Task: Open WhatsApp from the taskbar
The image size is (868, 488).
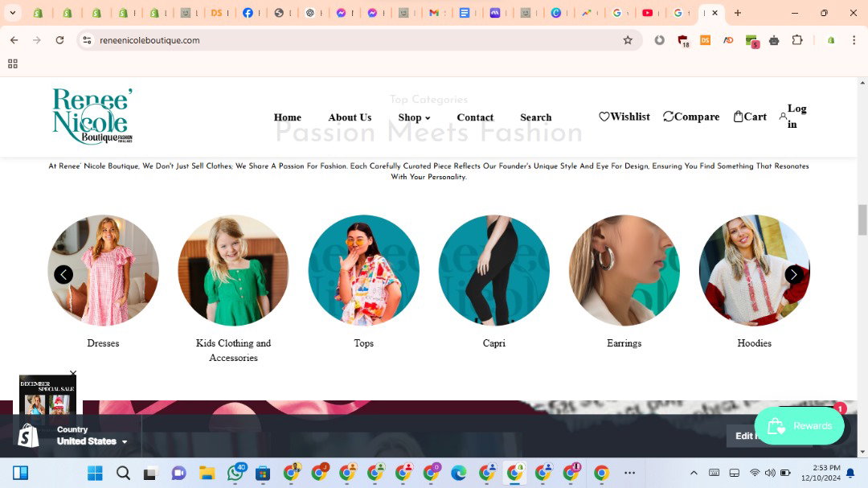Action: [x=235, y=473]
